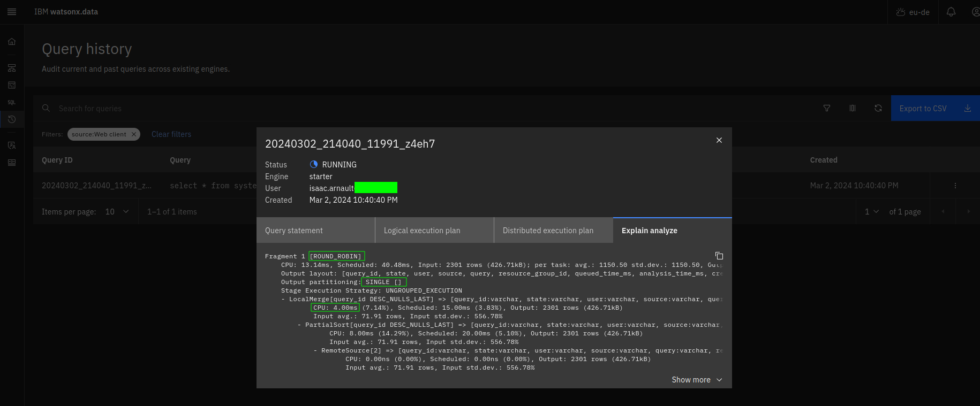Screen dimensions: 980x406
Task: Go to Home in sidebar
Action: [12, 42]
